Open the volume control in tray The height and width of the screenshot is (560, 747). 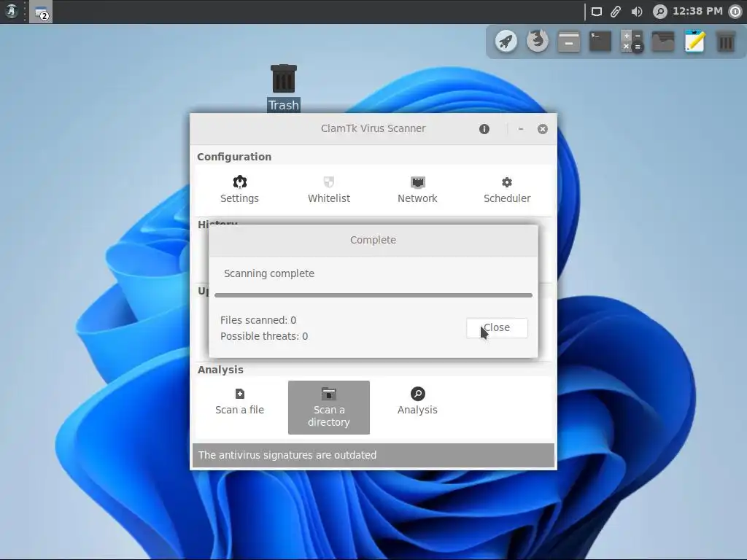pyautogui.click(x=637, y=12)
